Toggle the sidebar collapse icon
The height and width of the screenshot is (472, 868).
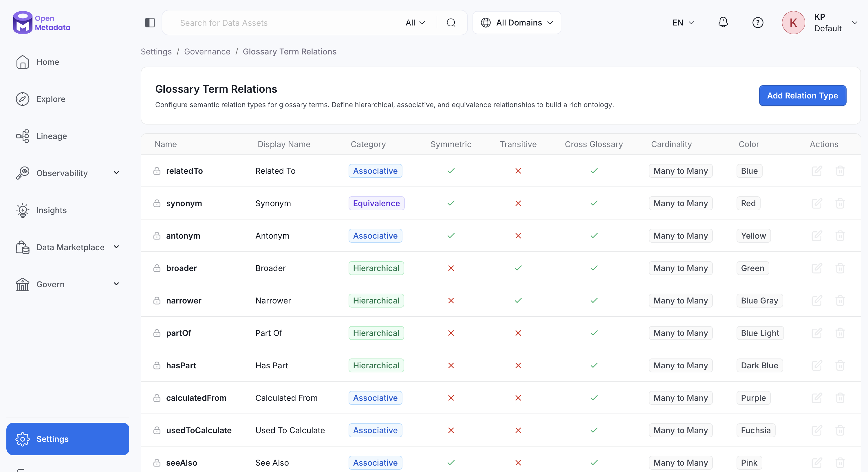click(150, 23)
